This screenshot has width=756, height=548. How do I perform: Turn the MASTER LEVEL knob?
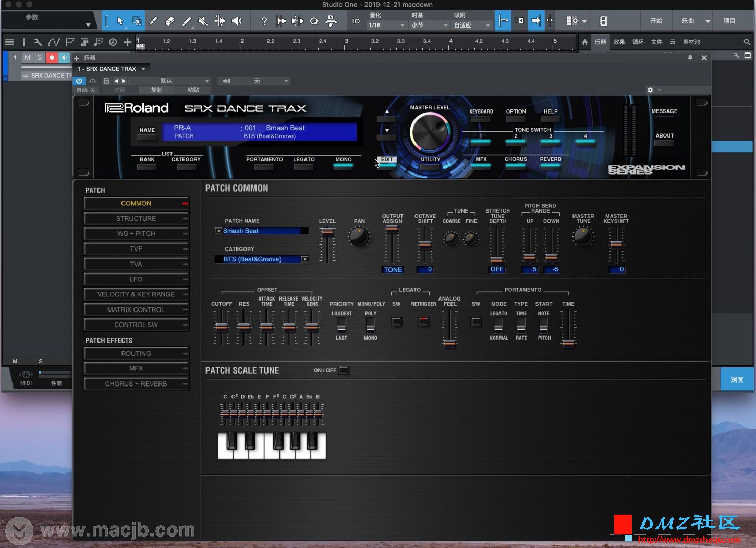point(430,133)
